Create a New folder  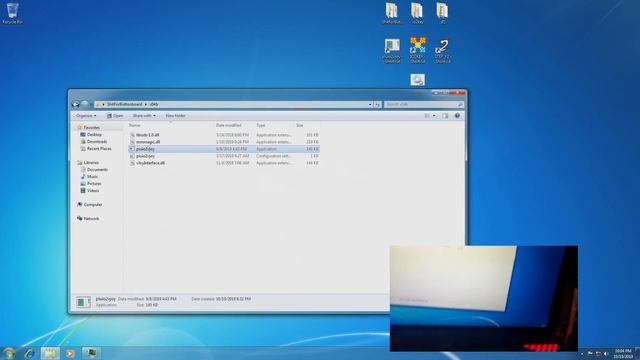click(176, 116)
